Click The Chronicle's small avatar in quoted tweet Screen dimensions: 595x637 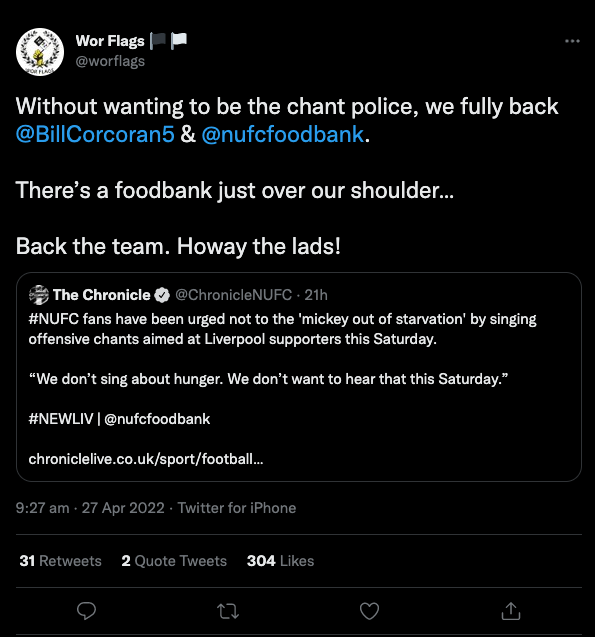39,295
